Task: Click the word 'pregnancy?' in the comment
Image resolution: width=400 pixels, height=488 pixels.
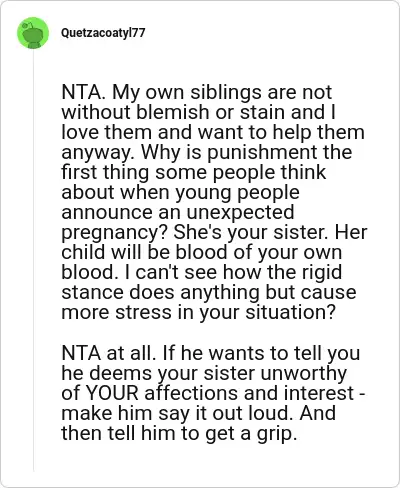Action: (x=115, y=233)
